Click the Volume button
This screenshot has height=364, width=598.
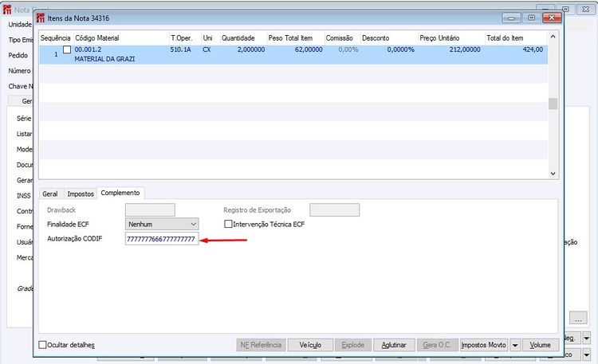click(540, 345)
